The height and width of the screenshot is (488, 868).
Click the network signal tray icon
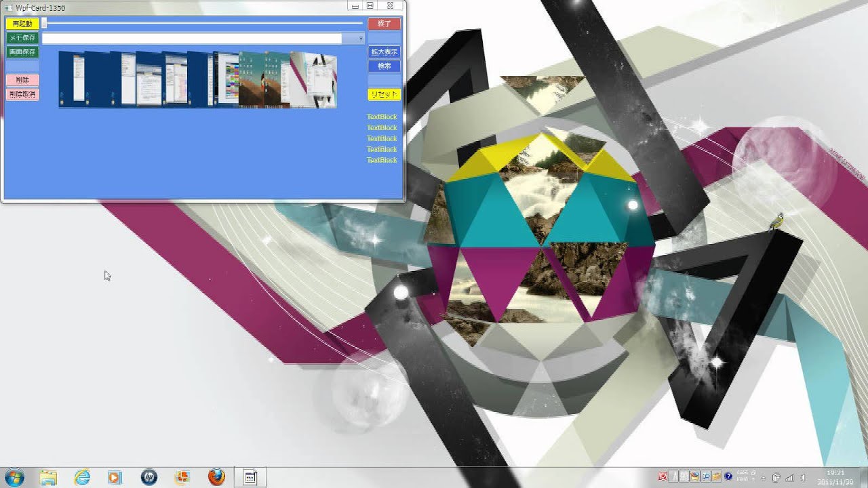(x=790, y=477)
